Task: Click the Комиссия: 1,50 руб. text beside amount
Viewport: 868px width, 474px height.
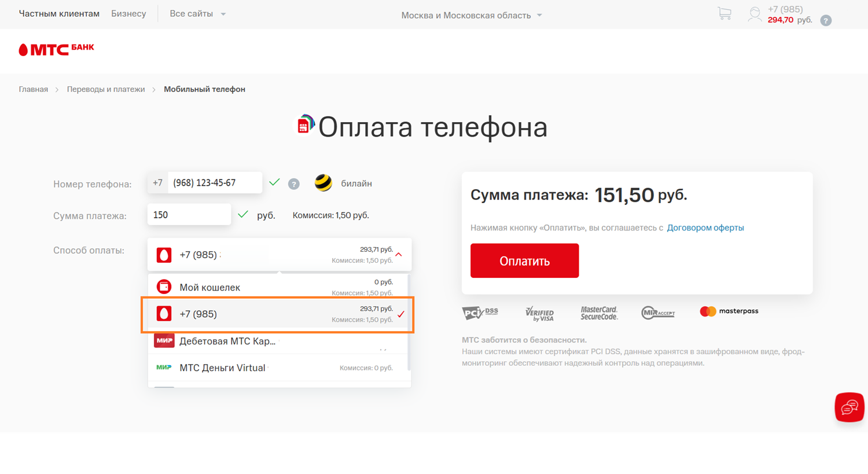Action: click(330, 215)
